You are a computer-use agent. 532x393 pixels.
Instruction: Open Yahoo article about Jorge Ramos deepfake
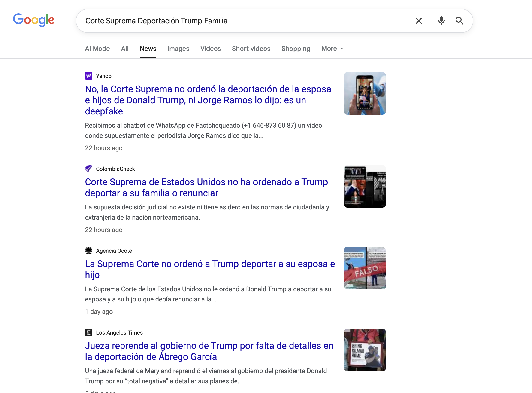click(x=208, y=100)
